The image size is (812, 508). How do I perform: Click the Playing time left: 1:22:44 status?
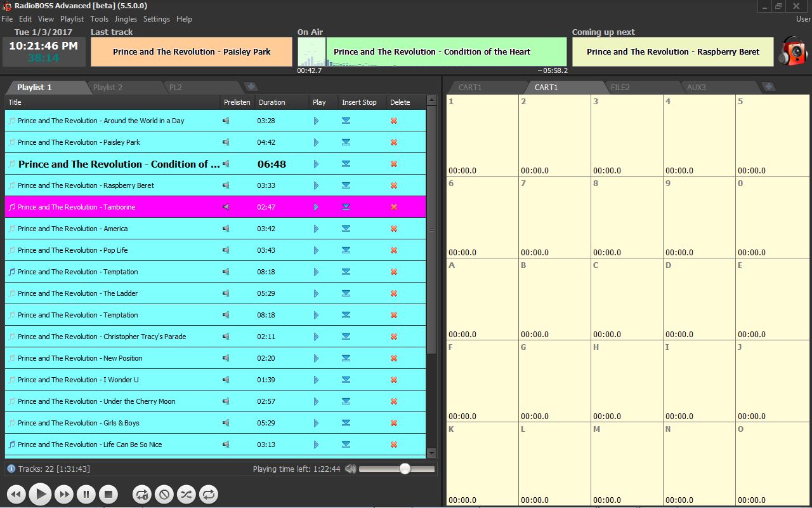point(296,469)
